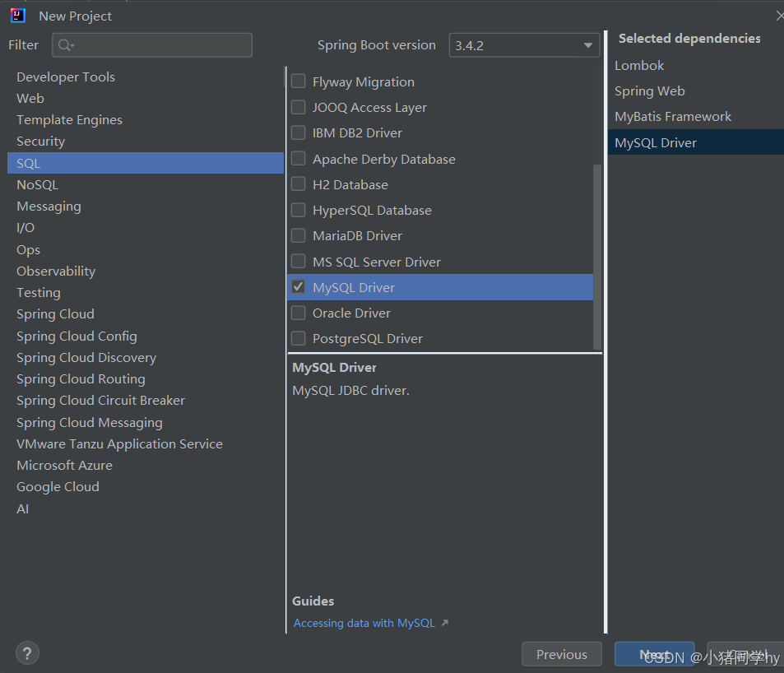Switch to the NoSQL category

pyautogui.click(x=146, y=185)
